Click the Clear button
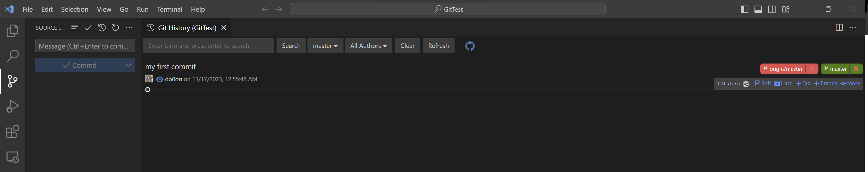 pyautogui.click(x=407, y=46)
